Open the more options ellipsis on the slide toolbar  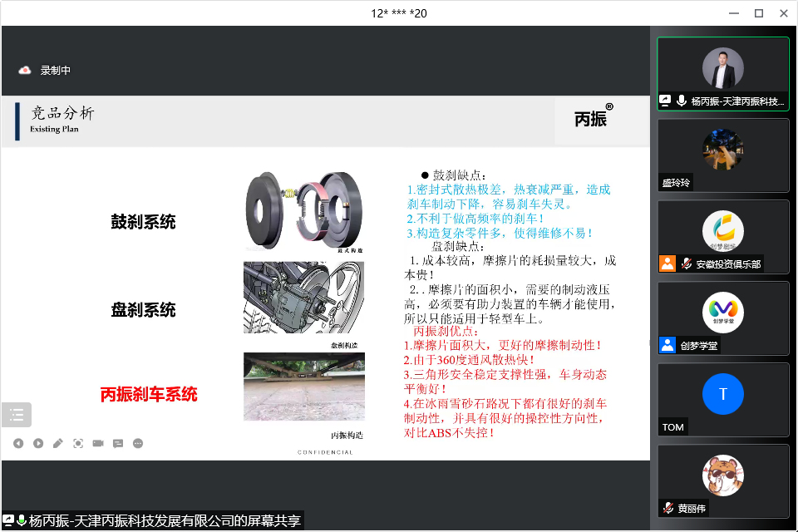pyautogui.click(x=138, y=443)
